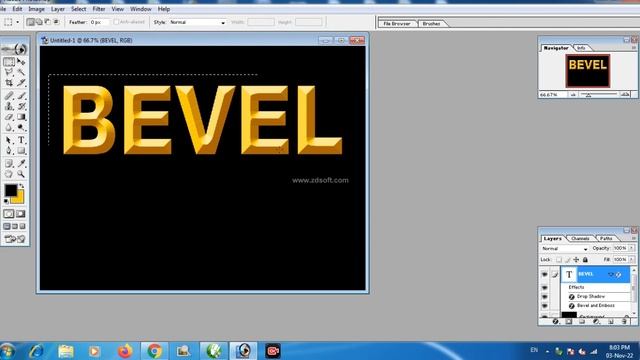Toggle Lock transparent pixels checkbox
Viewport: 640px width, 360px height.
tap(559, 260)
